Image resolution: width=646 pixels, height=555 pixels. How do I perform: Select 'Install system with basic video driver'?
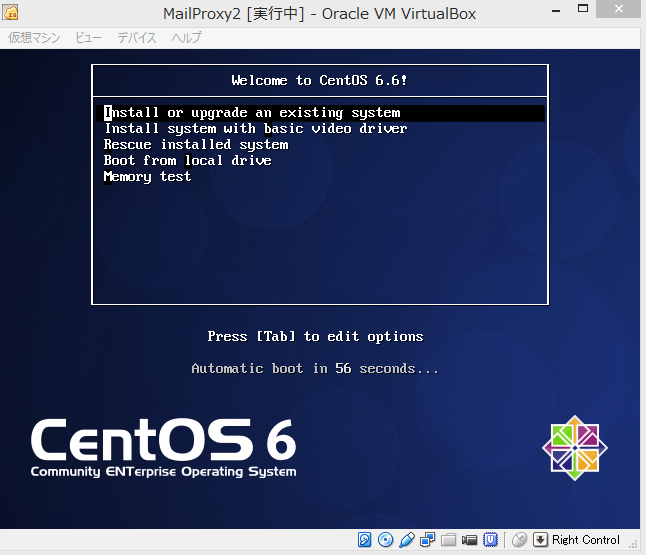(255, 129)
